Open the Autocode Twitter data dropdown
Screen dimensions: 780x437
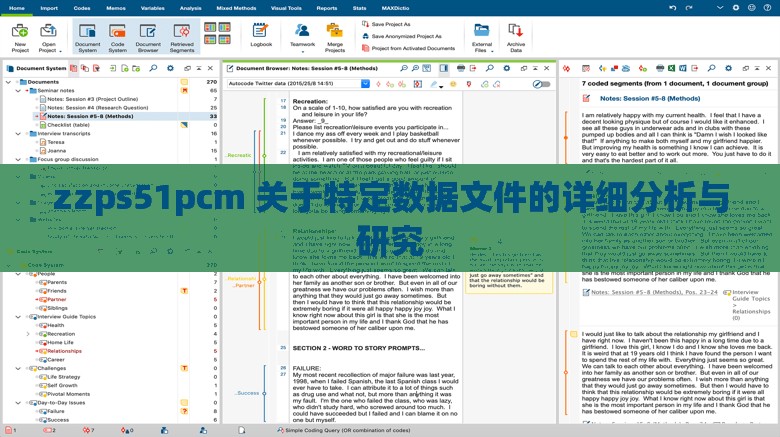pyautogui.click(x=365, y=84)
